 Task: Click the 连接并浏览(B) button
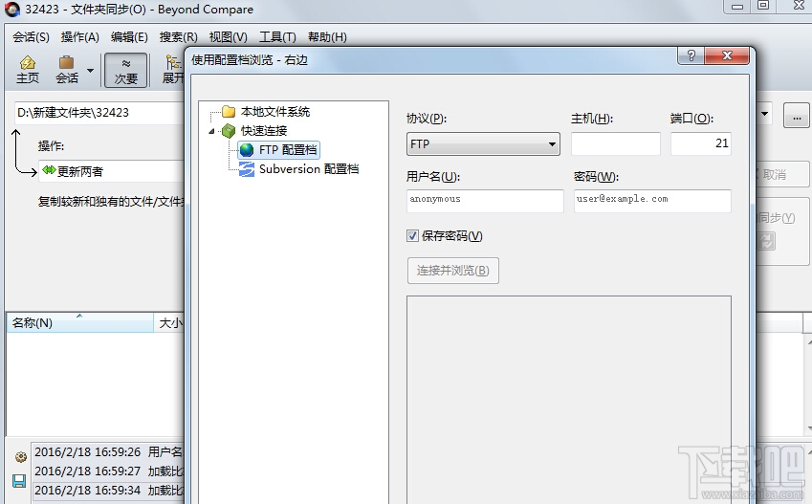pos(453,271)
